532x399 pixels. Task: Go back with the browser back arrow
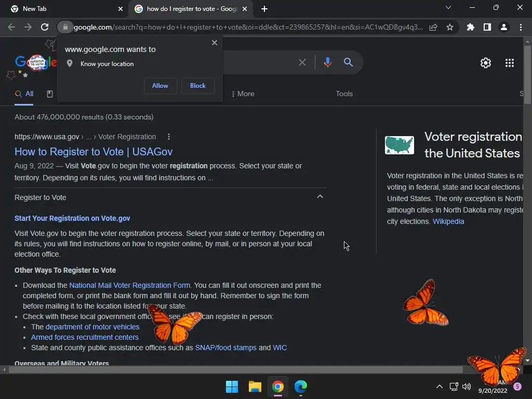11,27
